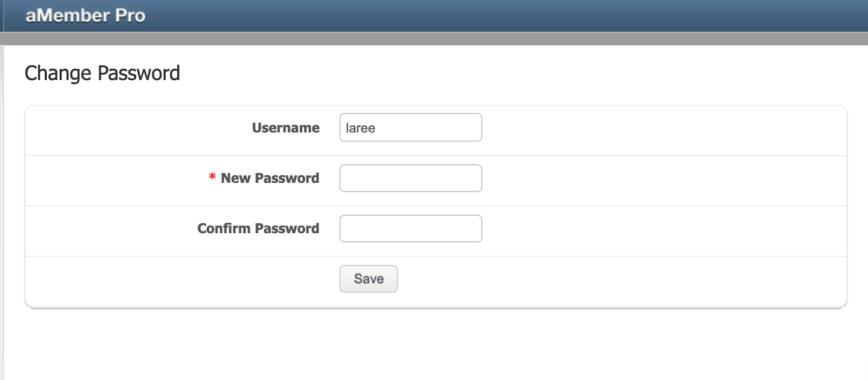Click the empty space right of the New Password field

point(651,178)
